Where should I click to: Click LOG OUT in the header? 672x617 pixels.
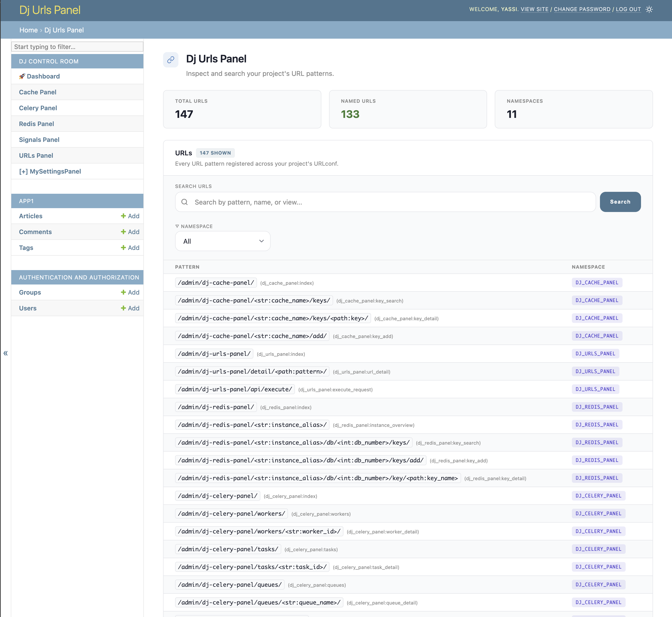[628, 9]
